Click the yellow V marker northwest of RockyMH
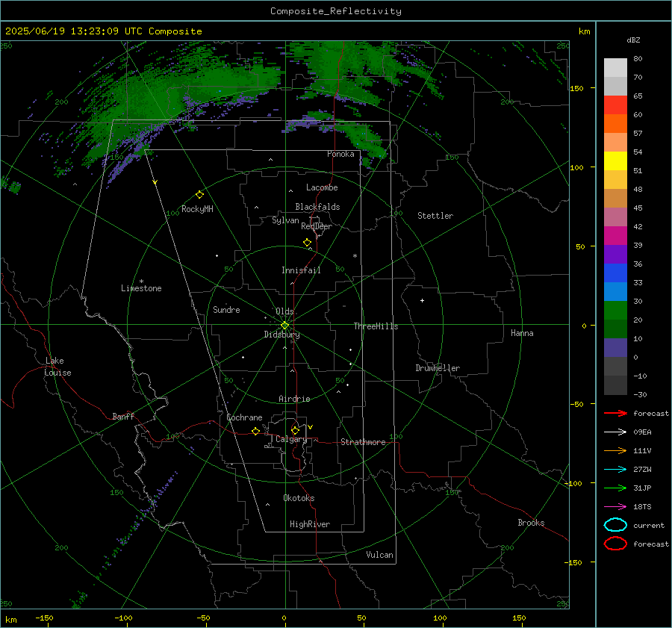The width and height of the screenshot is (672, 628). point(155,182)
